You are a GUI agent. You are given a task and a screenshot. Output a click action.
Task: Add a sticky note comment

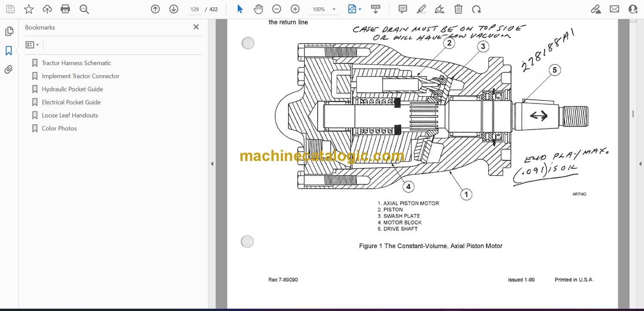coord(403,9)
